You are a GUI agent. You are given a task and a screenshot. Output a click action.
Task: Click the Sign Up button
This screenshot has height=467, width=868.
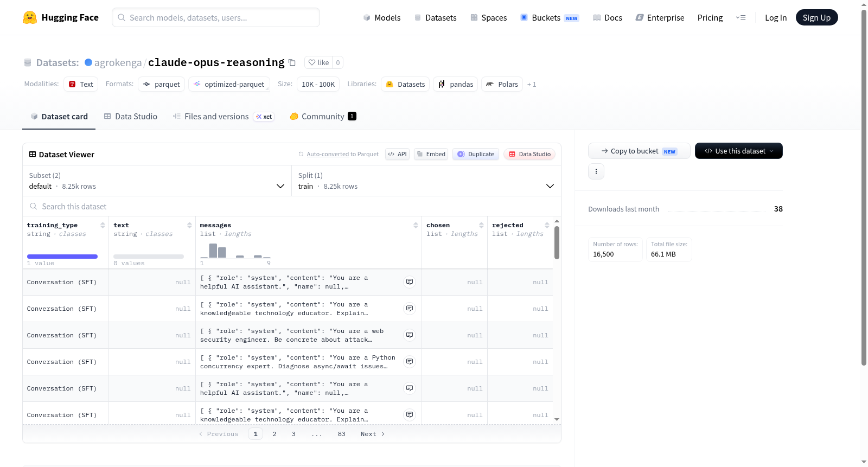point(816,17)
